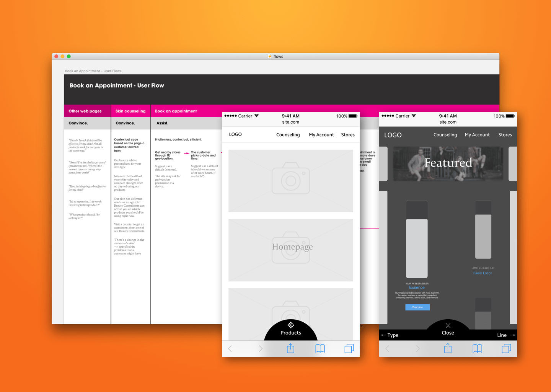Image resolution: width=551 pixels, height=392 pixels.
Task: Click 'Get nearby stores through IP, geolocation.' text
Action: pyautogui.click(x=168, y=155)
